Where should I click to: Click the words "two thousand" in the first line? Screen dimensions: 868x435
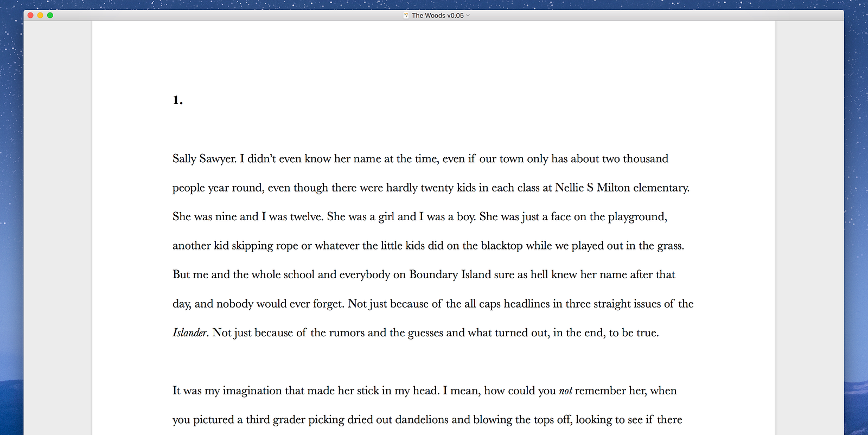coord(635,159)
